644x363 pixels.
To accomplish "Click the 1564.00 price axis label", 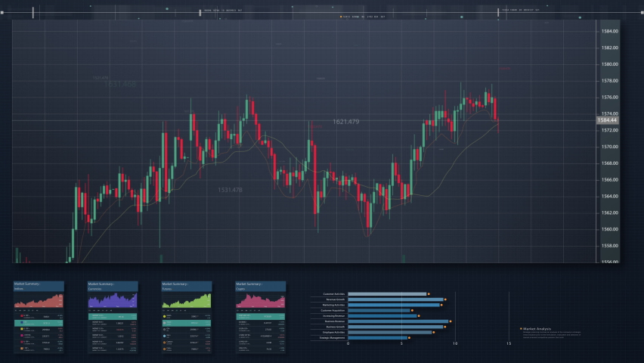I will pos(610,196).
